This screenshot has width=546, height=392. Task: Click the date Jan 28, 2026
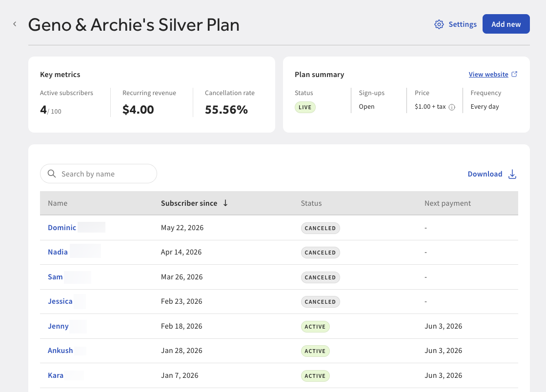(x=182, y=350)
